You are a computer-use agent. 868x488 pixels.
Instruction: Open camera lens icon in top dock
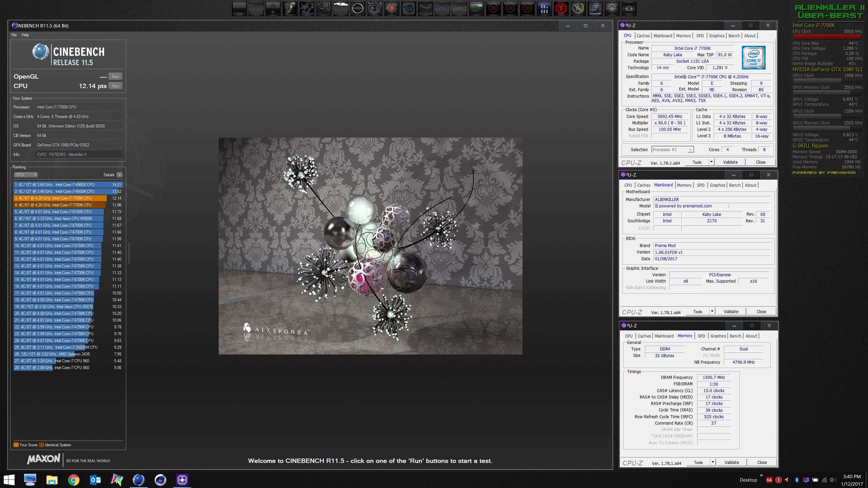click(x=375, y=8)
